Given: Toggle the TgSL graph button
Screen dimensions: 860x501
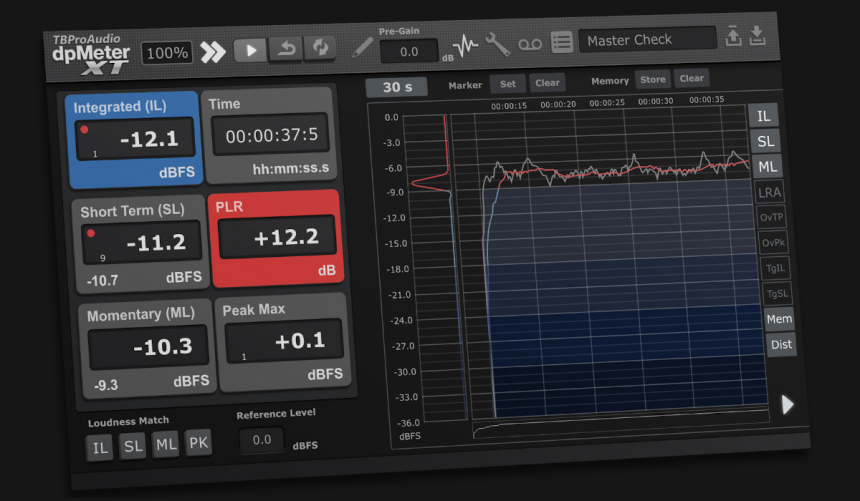Looking at the screenshot, I should coord(777,294).
